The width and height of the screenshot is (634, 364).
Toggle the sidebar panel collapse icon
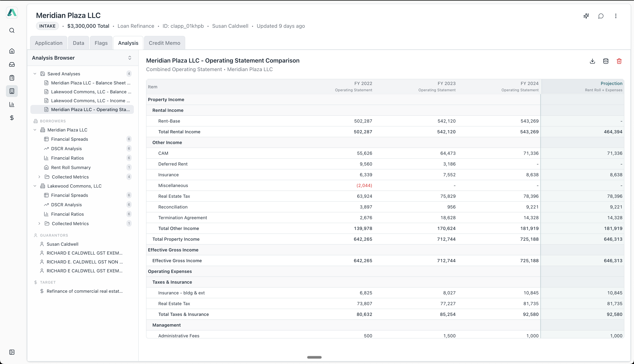12,352
